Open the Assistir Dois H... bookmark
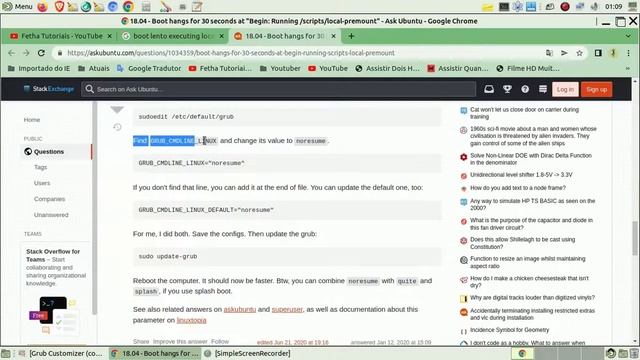 pos(387,68)
